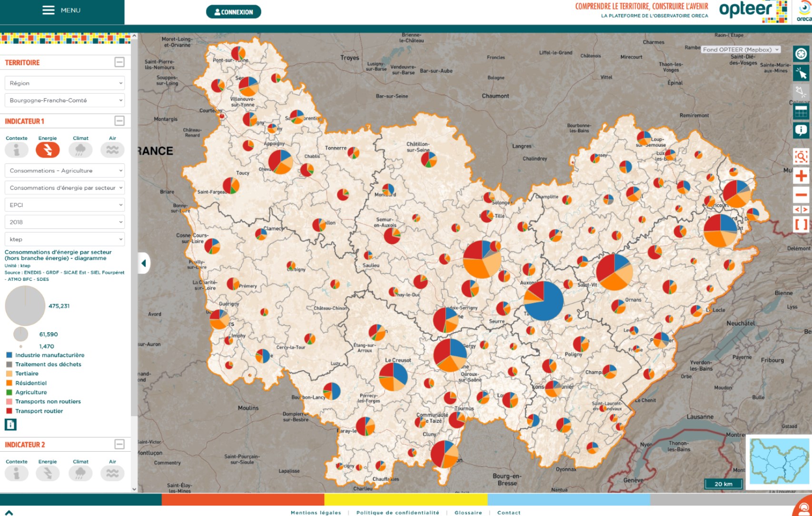Select the zoom-to-area magnifier tool
This screenshot has width=812, height=516.
(801, 156)
